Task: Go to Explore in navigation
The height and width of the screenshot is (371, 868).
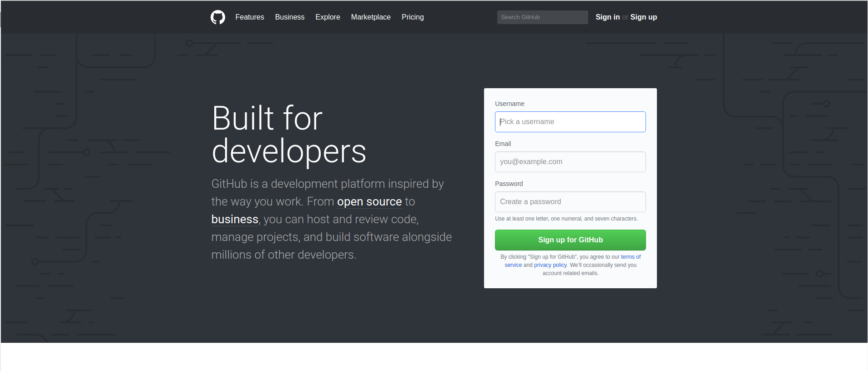Action: 328,17
